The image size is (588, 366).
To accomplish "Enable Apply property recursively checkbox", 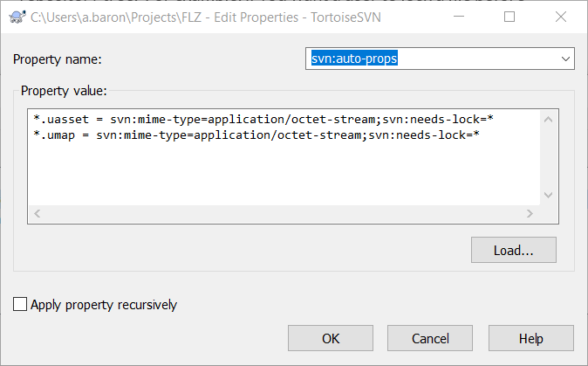I will tap(20, 304).
